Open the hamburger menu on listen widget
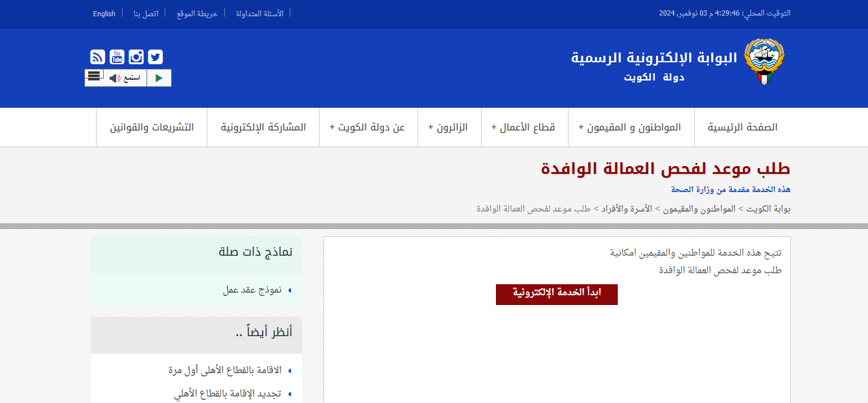This screenshot has width=868, height=403. click(x=94, y=75)
